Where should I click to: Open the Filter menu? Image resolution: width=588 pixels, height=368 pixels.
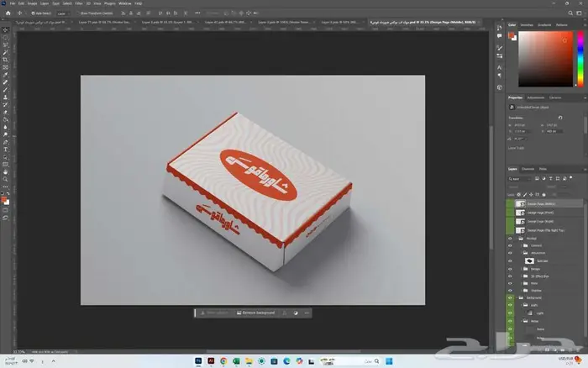(x=79, y=3)
